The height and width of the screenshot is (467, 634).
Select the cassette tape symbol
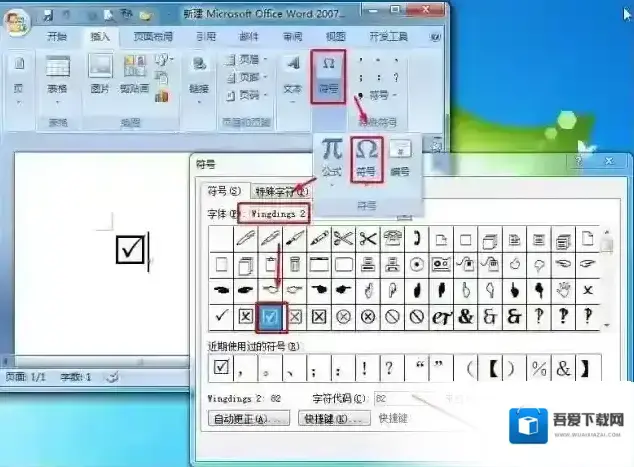(441, 264)
